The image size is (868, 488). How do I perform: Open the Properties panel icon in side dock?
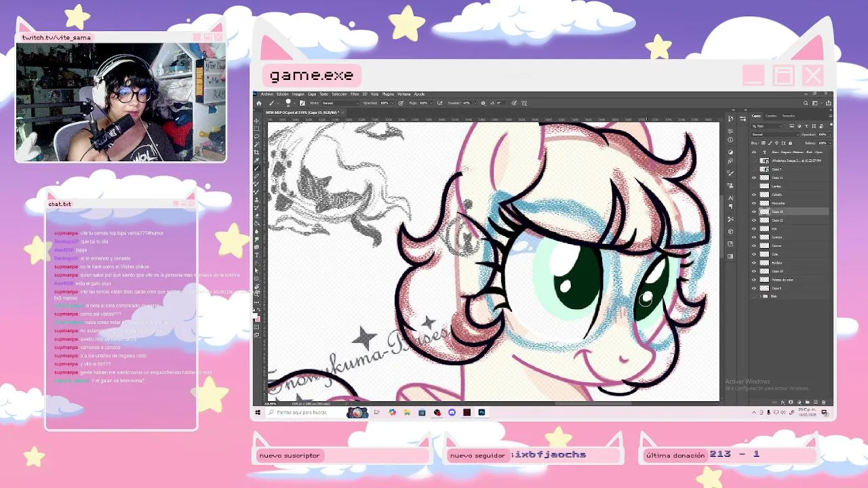click(x=730, y=131)
